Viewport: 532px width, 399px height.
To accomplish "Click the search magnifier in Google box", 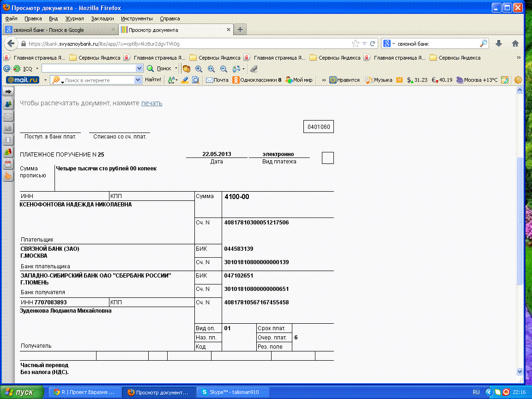I will click(x=483, y=43).
